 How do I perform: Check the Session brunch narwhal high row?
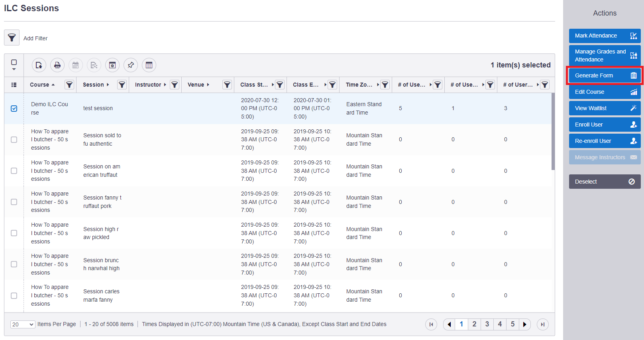[14, 264]
